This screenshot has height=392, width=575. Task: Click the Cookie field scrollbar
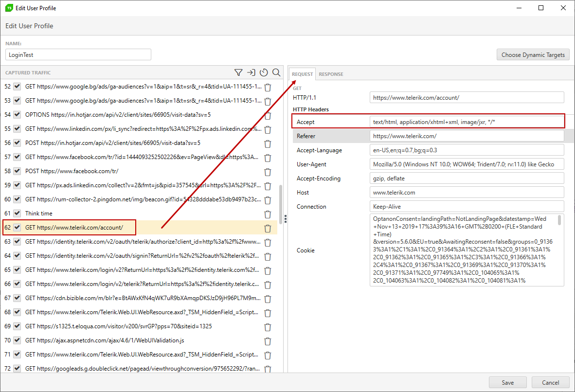point(559,220)
